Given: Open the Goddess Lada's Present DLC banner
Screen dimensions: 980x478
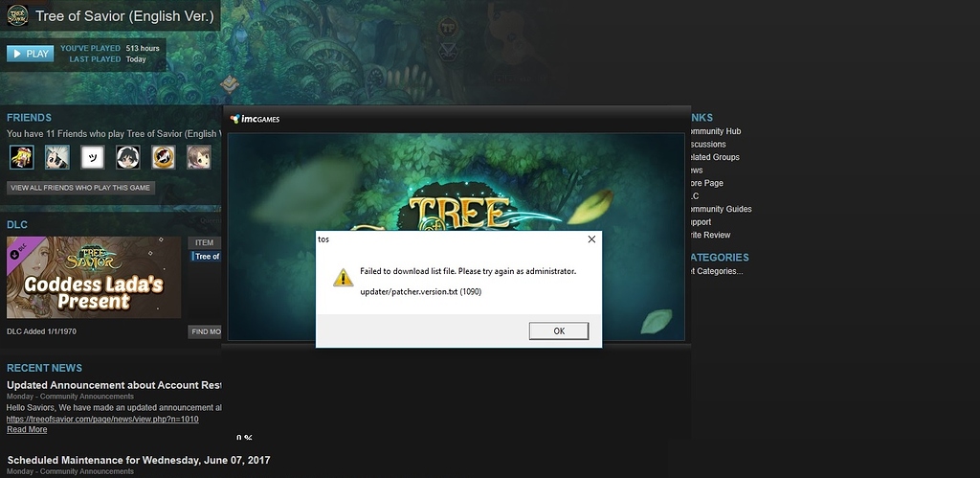Looking at the screenshot, I should (x=94, y=277).
